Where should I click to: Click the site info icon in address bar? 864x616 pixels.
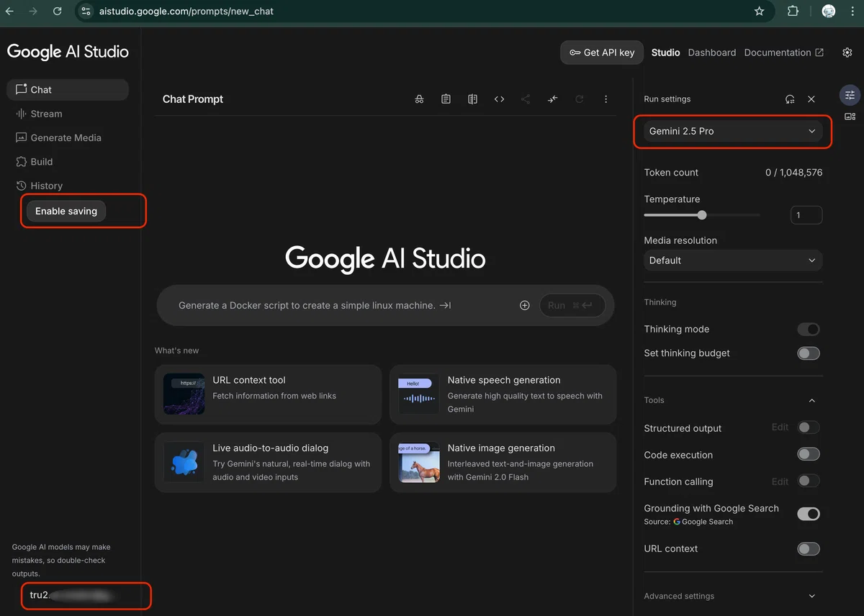(x=86, y=12)
